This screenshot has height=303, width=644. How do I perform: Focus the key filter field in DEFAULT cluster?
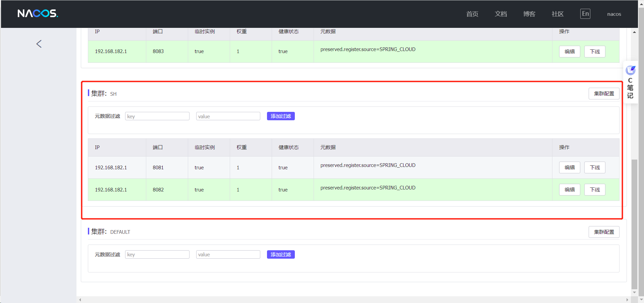(x=157, y=255)
